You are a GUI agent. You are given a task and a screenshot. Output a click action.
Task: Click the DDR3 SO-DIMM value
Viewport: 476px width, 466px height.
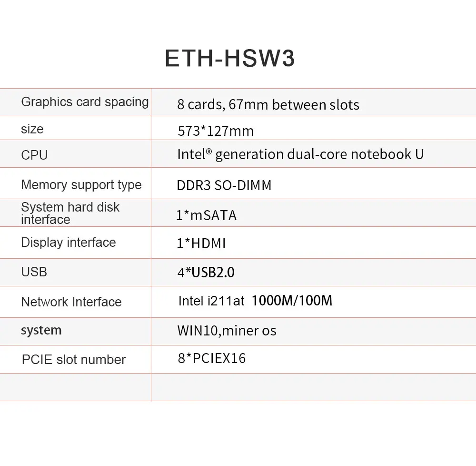click(x=224, y=185)
